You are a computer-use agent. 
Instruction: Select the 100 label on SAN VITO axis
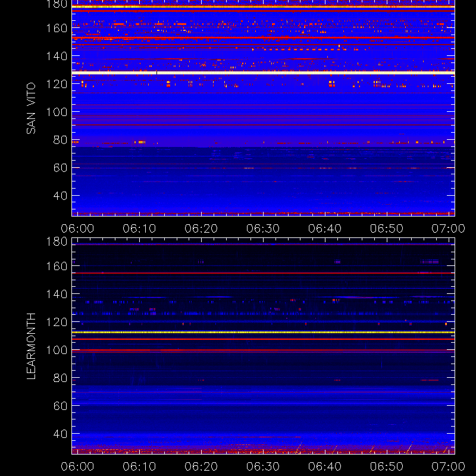pyautogui.click(x=57, y=112)
